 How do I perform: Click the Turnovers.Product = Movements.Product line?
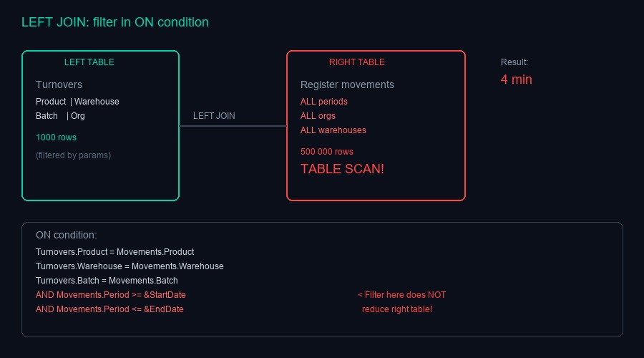[x=115, y=252]
